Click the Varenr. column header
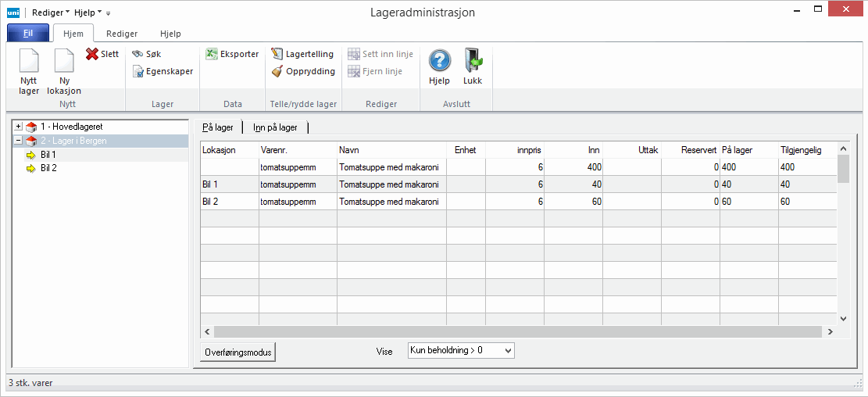This screenshot has height=397, width=868. 275,149
